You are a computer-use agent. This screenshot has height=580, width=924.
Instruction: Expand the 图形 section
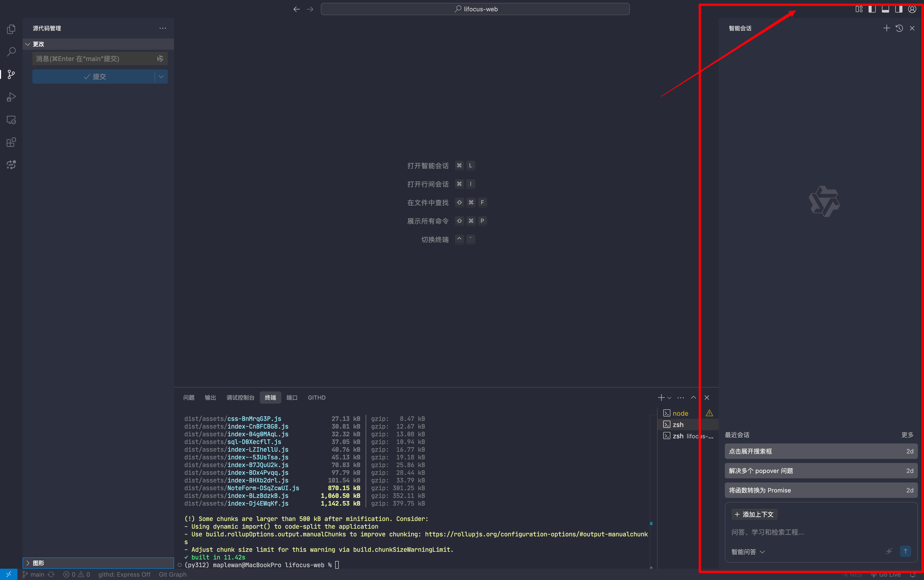[38, 563]
